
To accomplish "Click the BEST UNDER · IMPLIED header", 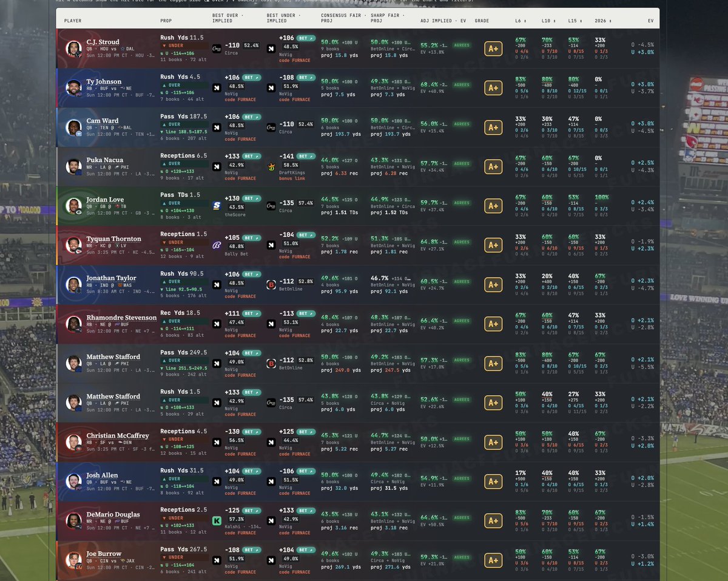I will coord(284,17).
